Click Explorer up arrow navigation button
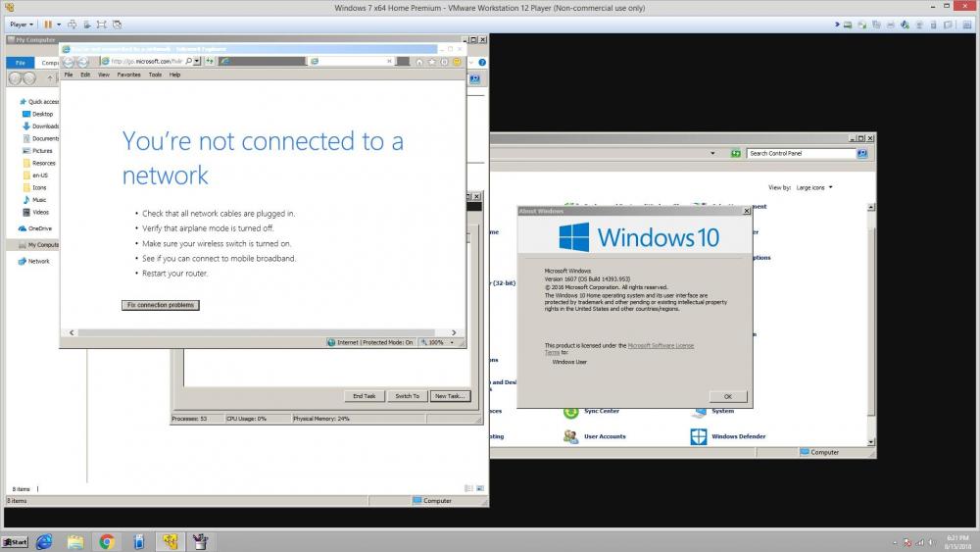Image resolution: width=980 pixels, height=552 pixels. [50, 78]
